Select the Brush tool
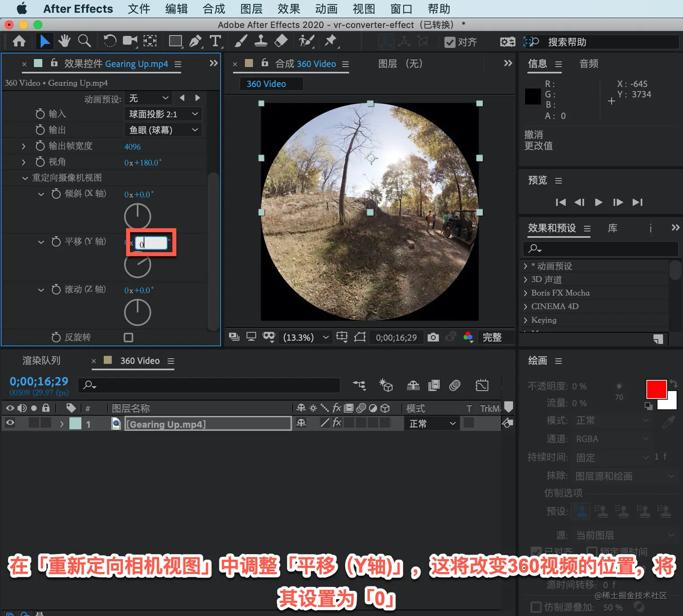Screen dimensions: 683x616 coord(241,41)
